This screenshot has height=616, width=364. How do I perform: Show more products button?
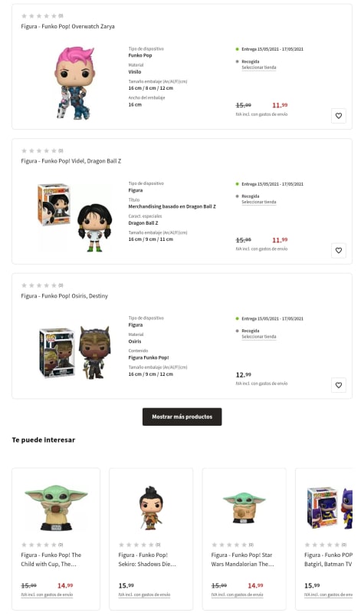point(182,417)
